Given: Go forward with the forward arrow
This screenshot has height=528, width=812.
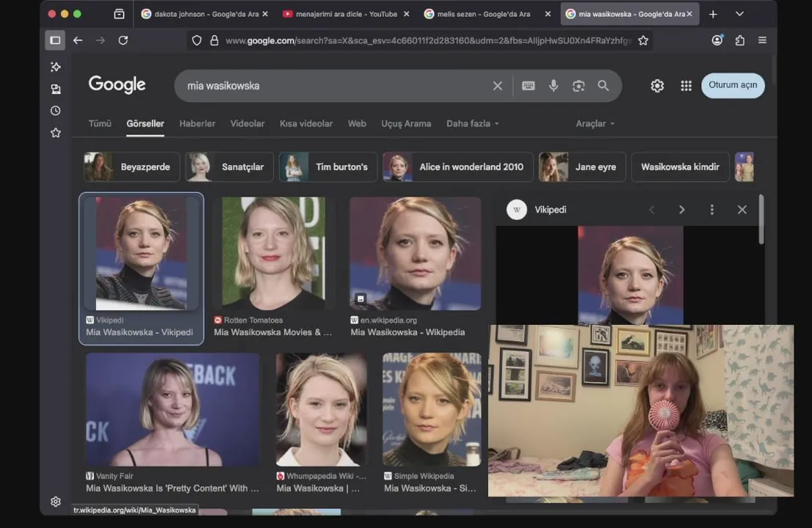Looking at the screenshot, I should pos(100,40).
